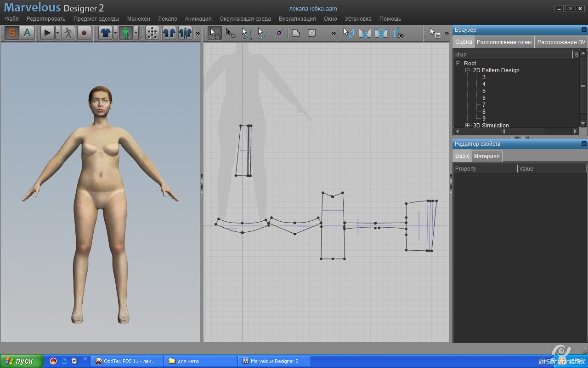Switch to the Расположение точек tab

point(504,42)
